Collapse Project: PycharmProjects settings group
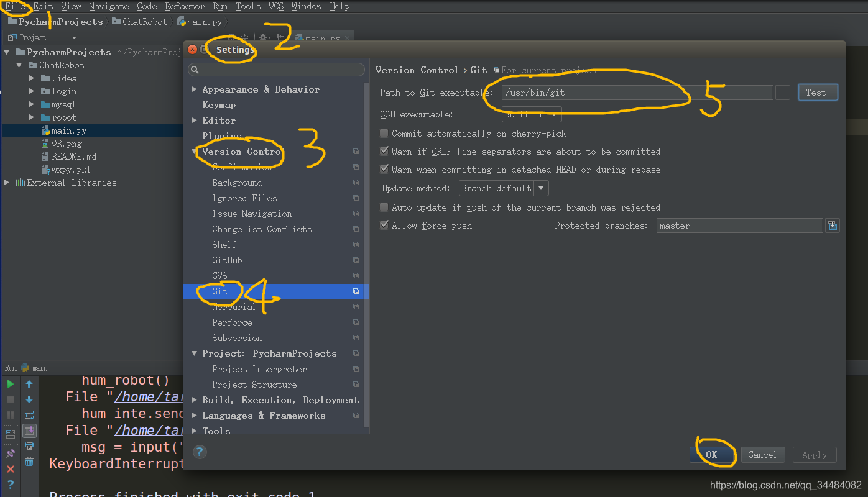Image resolution: width=868 pixels, height=497 pixels. click(x=195, y=353)
